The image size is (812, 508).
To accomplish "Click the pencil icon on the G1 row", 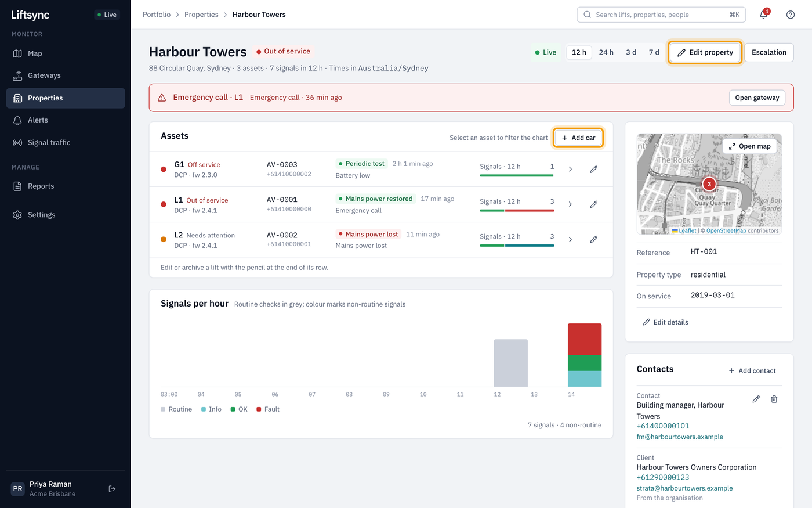I will click(593, 169).
